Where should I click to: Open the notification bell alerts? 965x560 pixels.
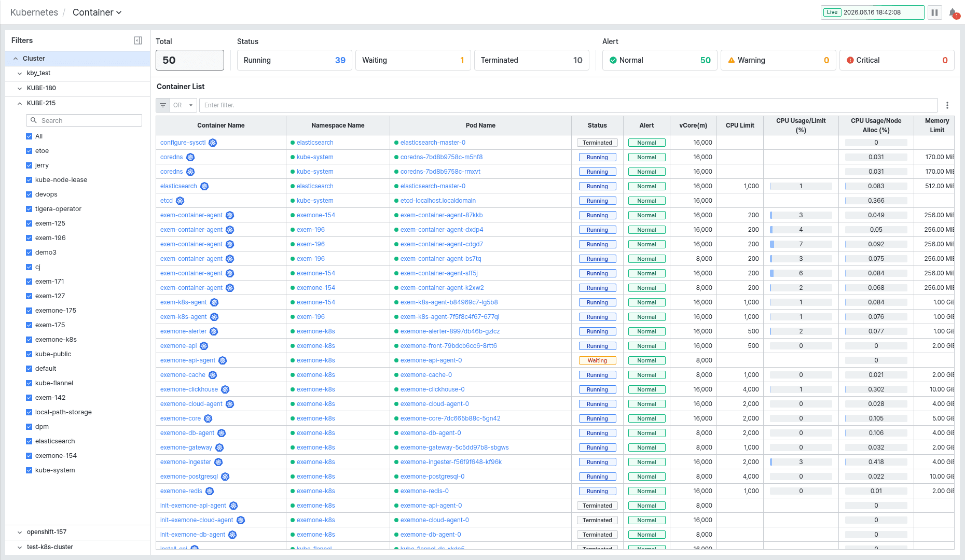954,13
